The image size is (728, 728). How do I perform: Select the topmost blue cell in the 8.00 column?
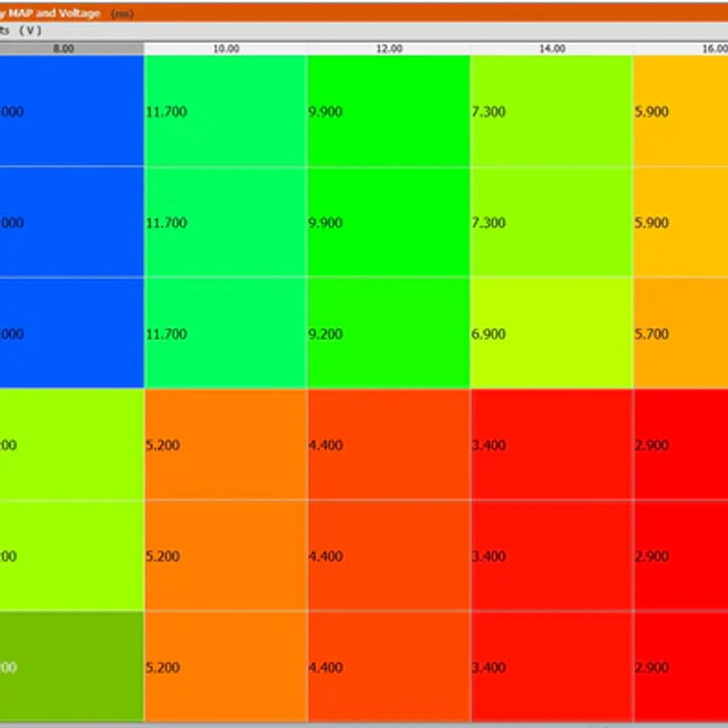tap(72, 111)
